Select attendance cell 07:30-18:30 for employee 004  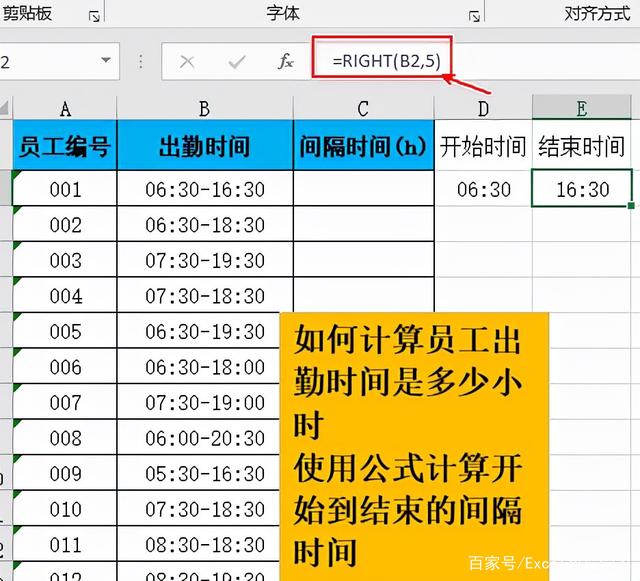(x=205, y=295)
